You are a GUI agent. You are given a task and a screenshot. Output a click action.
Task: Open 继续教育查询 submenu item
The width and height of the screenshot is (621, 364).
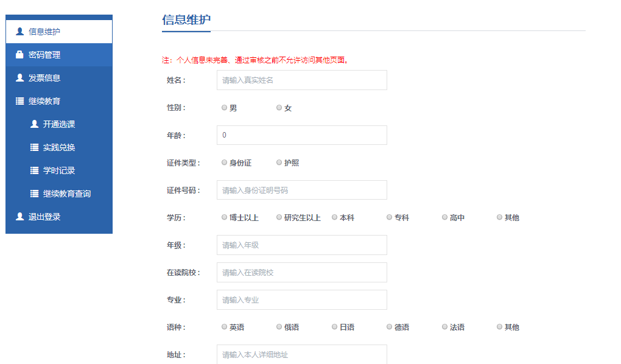pos(59,194)
